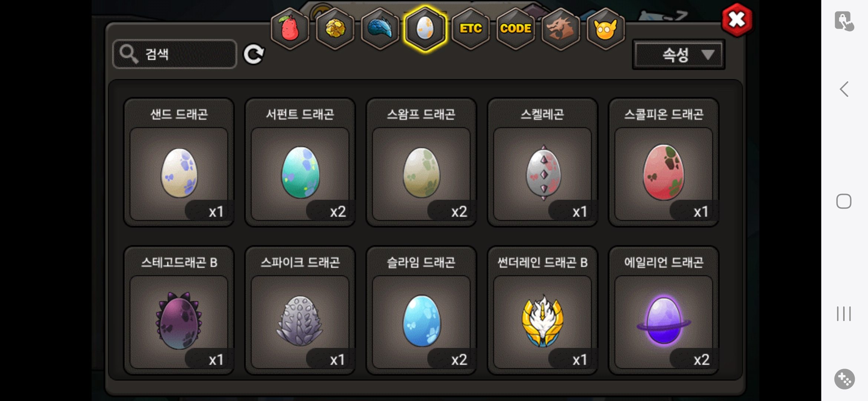This screenshot has height=401, width=868.
Task: Tap the Android home button
Action: [x=844, y=201]
